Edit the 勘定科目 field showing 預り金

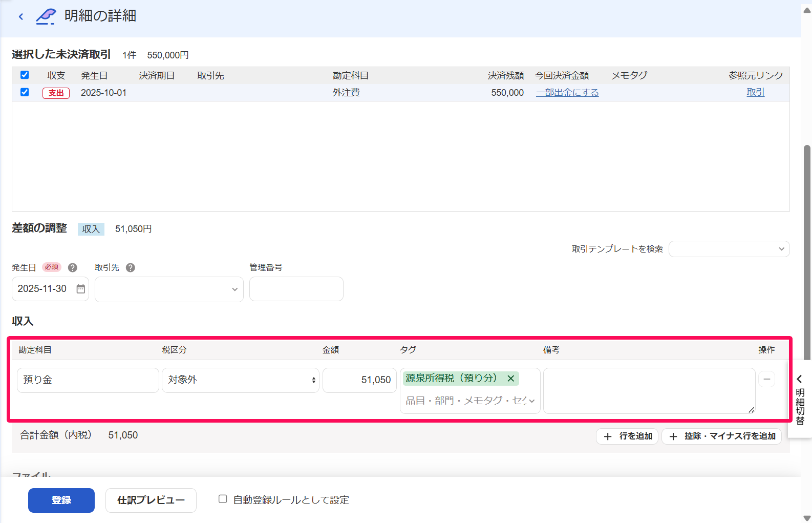(x=88, y=380)
